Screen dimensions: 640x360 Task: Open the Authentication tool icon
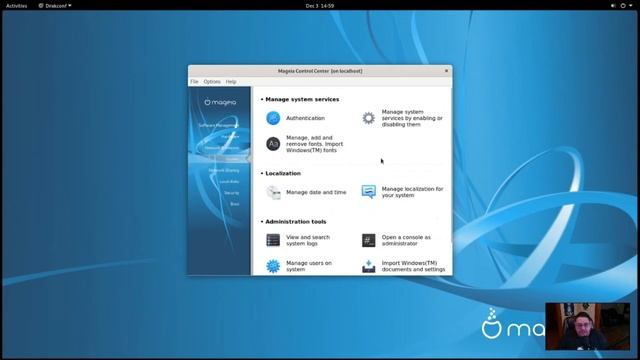(273, 118)
